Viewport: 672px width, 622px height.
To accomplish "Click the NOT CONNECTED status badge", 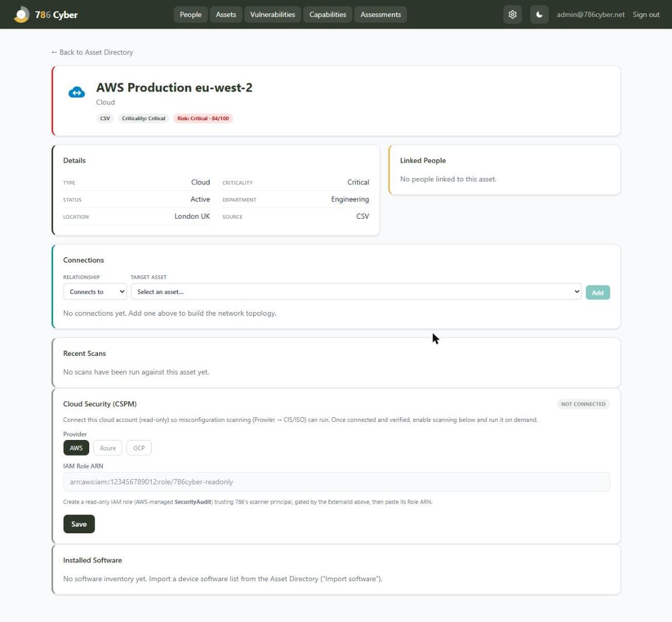I will pyautogui.click(x=583, y=404).
